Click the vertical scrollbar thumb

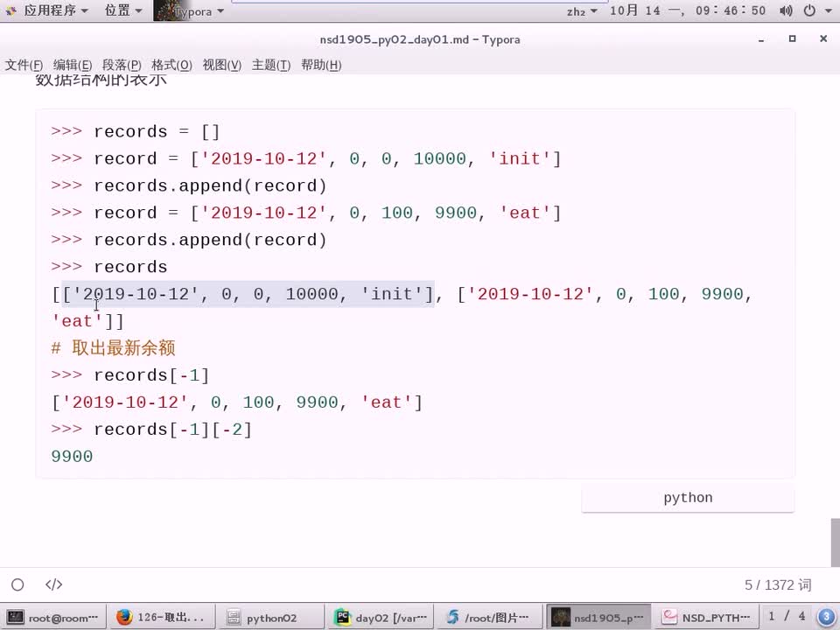click(x=835, y=541)
